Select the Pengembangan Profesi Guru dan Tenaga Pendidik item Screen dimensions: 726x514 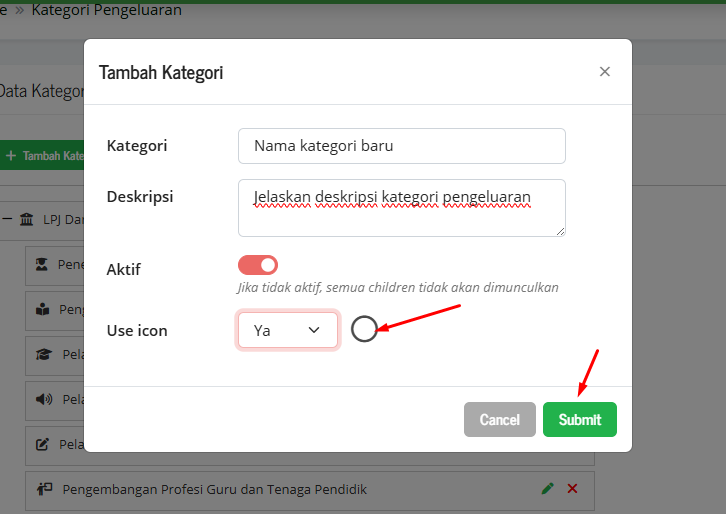point(215,490)
